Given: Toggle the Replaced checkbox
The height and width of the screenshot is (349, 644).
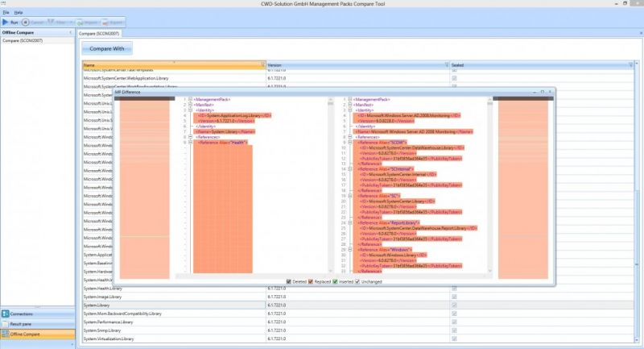Looking at the screenshot, I should click(311, 281).
